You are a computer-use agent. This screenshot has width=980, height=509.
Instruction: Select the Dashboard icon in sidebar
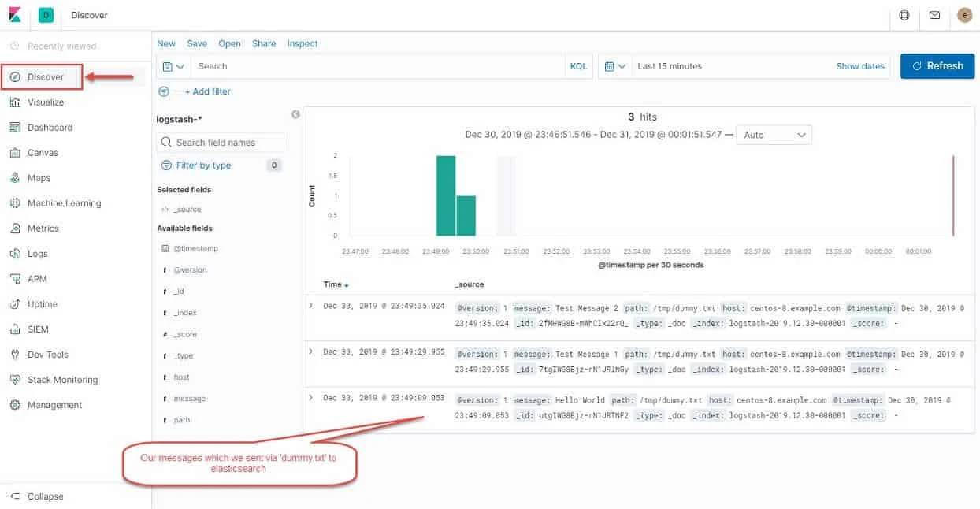point(16,127)
